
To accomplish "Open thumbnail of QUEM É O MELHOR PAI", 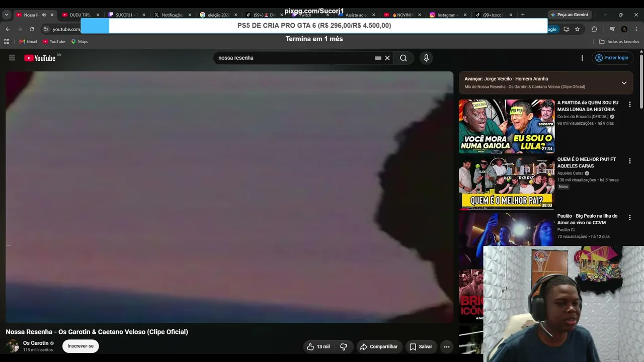I will point(507,183).
